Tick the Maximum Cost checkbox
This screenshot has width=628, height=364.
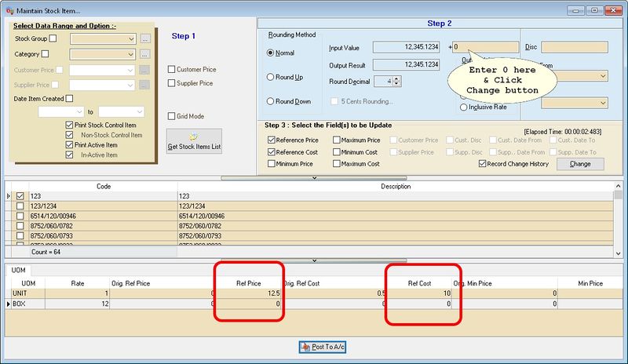[x=337, y=164]
